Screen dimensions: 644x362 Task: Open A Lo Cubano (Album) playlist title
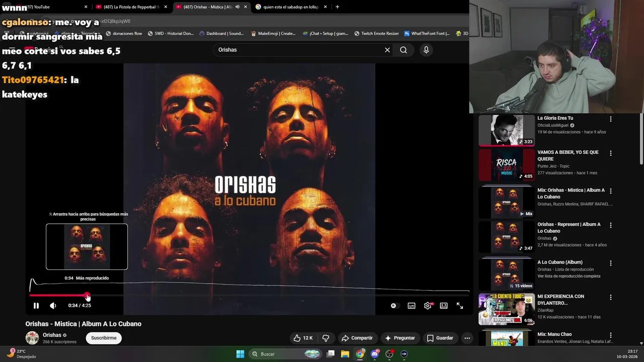(560, 262)
